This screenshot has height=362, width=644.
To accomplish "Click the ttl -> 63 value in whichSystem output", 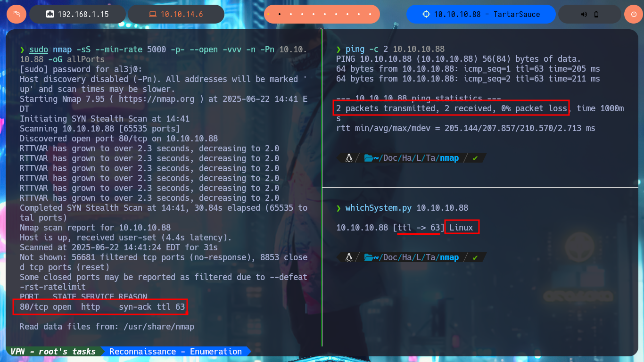I will point(419,228).
